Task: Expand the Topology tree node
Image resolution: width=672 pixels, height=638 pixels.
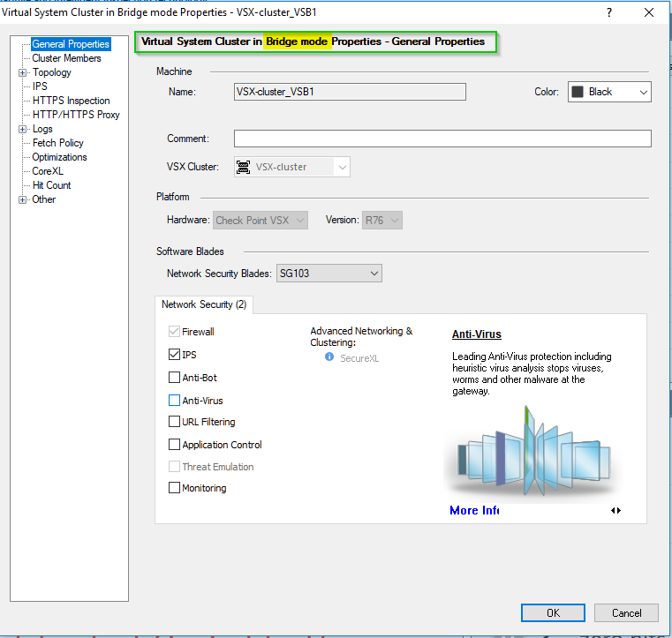Action: tap(23, 72)
